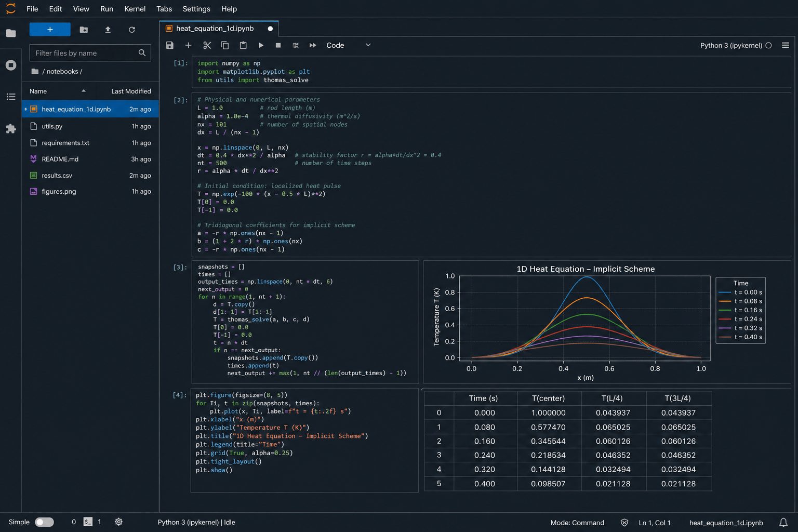Click Ln 1, Col 1 cursor position
Screen dimensions: 798x532
pos(655,523)
